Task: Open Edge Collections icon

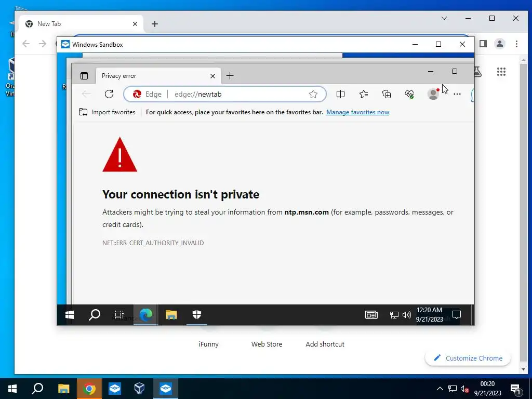Action: (x=387, y=94)
